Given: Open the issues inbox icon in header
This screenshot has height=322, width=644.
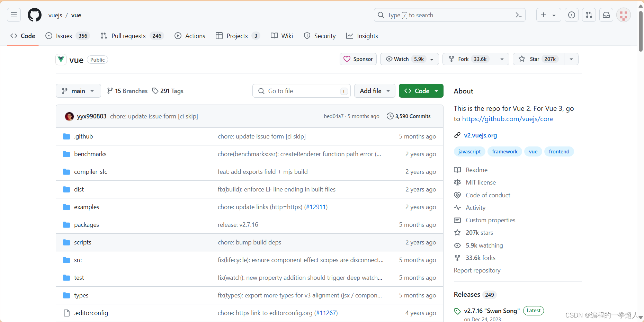Looking at the screenshot, I should (x=572, y=15).
